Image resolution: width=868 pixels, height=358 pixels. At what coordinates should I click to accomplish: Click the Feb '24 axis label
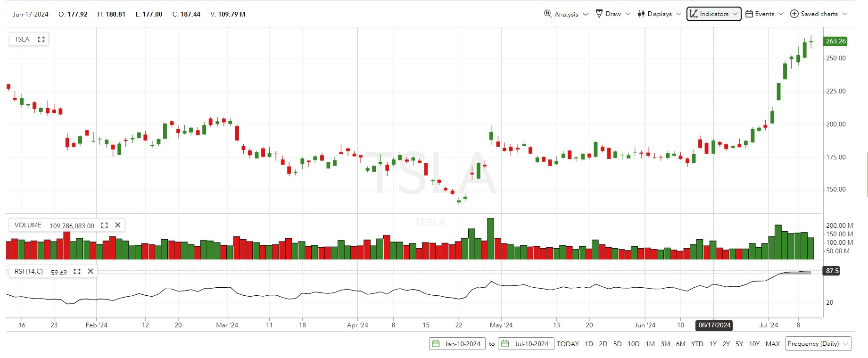pyautogui.click(x=97, y=325)
